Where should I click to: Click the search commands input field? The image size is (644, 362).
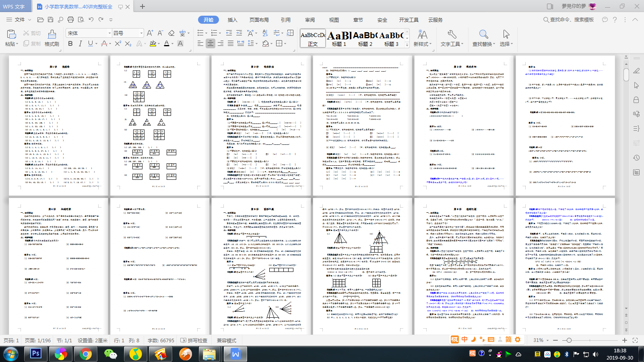pos(569,20)
